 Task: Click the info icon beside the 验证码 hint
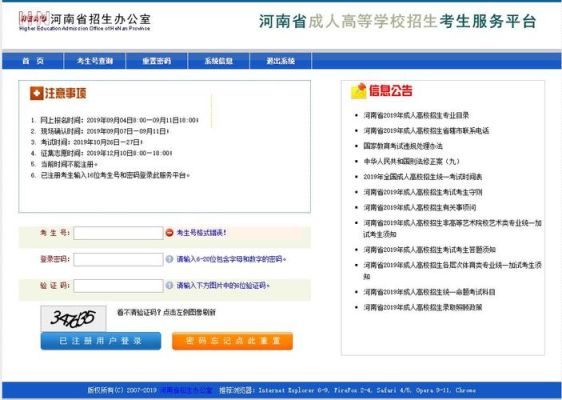point(170,285)
